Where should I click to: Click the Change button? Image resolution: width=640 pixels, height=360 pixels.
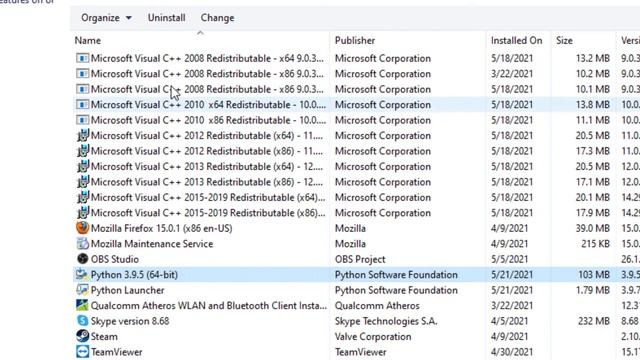(x=218, y=18)
